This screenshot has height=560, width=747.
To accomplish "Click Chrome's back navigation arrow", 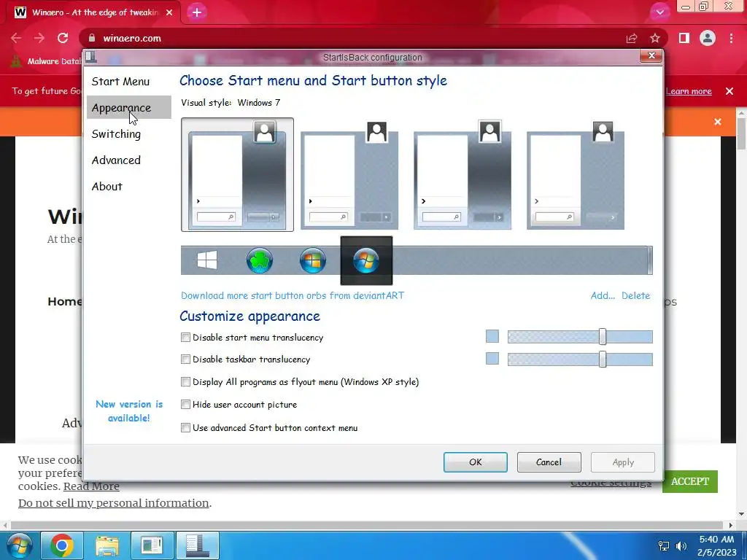I will click(16, 38).
